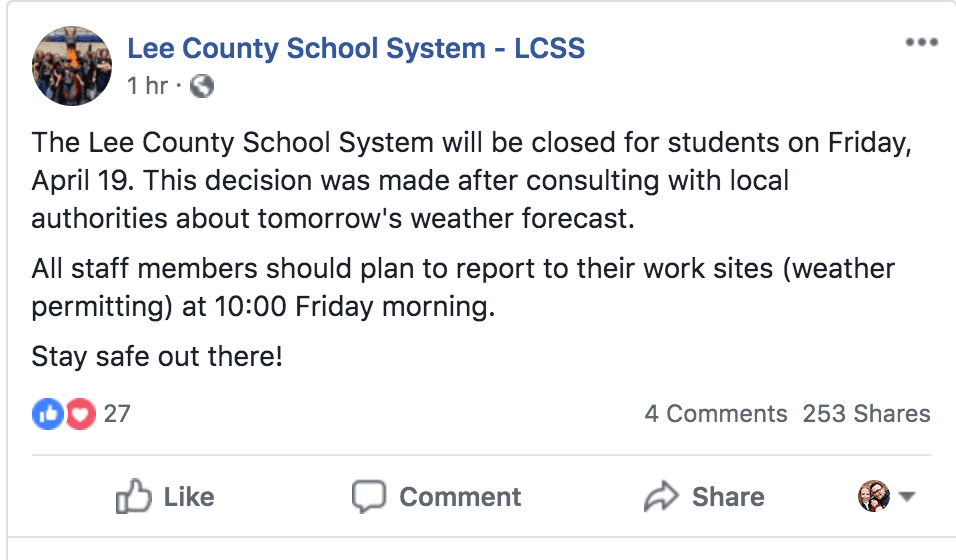Click the thumbs-up outline Like icon

[x=133, y=497]
